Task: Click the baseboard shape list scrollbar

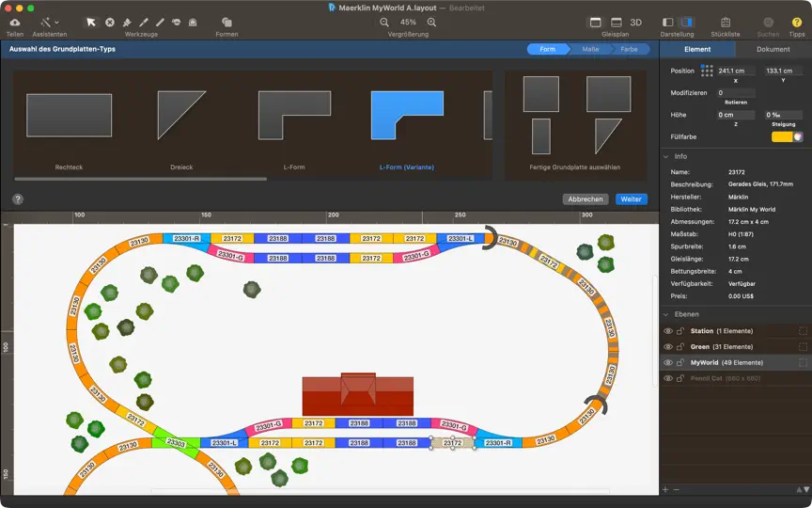Action: point(140,179)
